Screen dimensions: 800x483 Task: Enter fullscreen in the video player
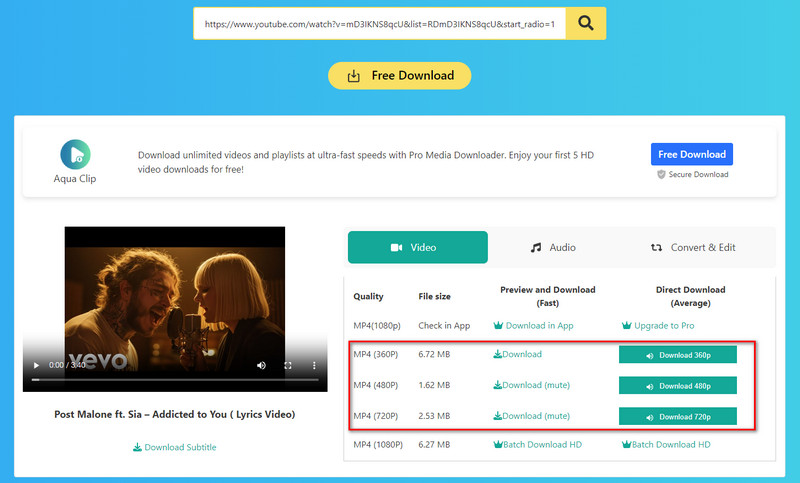click(288, 365)
